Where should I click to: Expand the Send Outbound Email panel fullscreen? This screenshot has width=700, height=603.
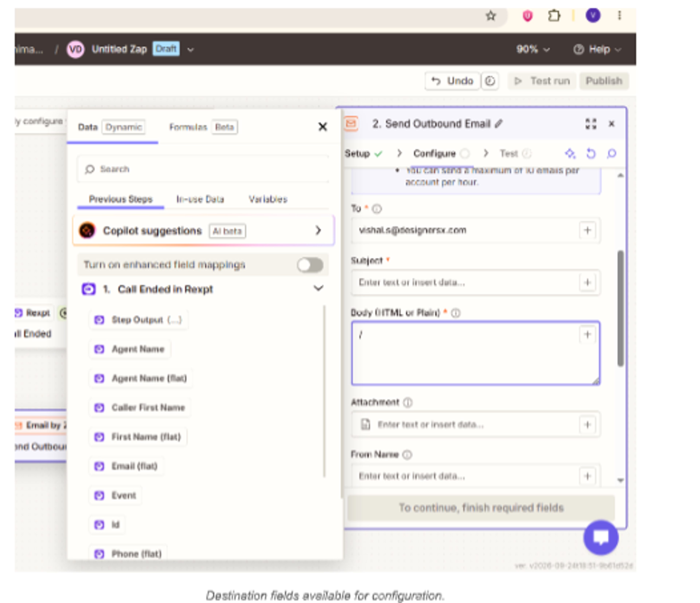point(591,124)
